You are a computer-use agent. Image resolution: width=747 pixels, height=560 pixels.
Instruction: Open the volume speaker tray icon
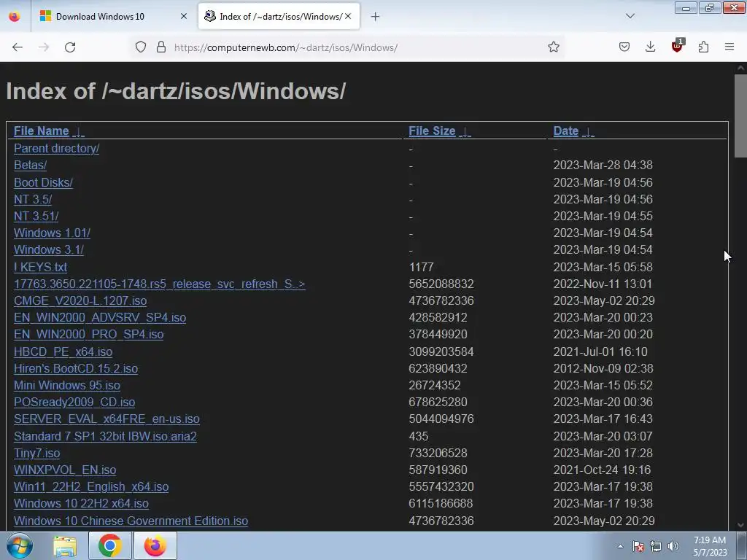pos(673,547)
